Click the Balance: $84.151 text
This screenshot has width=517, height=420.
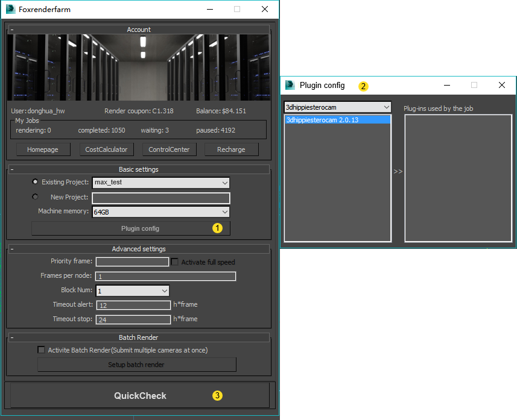coord(221,111)
